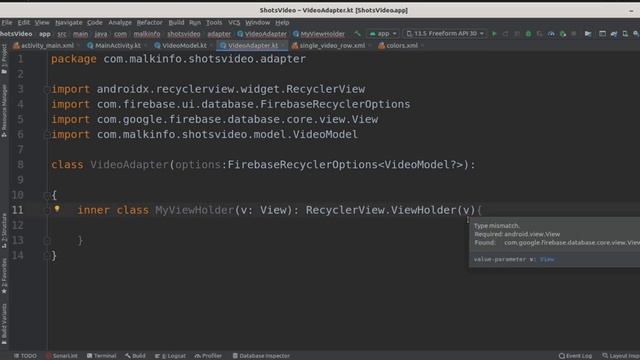Image resolution: width=640 pixels, height=360 pixels.
Task: Open the Resource Manager side panel
Action: pos(4,110)
